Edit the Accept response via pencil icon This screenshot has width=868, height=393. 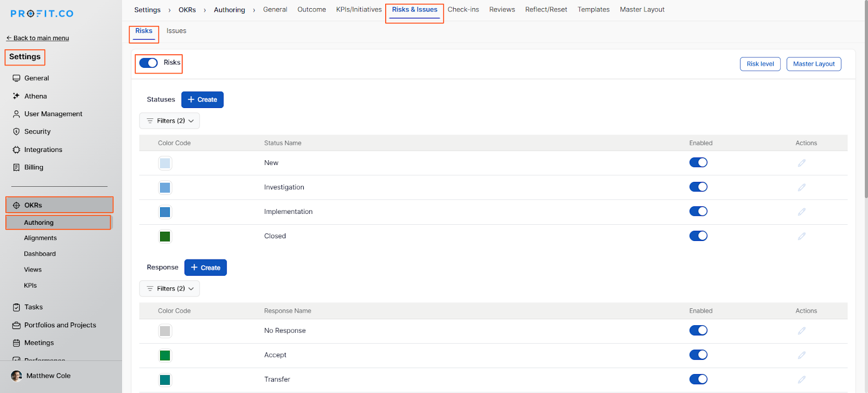(801, 355)
